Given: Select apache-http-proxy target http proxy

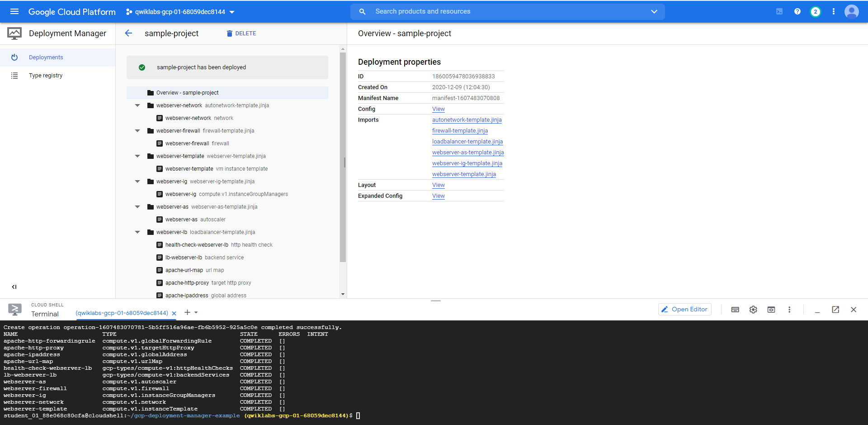Looking at the screenshot, I should (x=203, y=283).
